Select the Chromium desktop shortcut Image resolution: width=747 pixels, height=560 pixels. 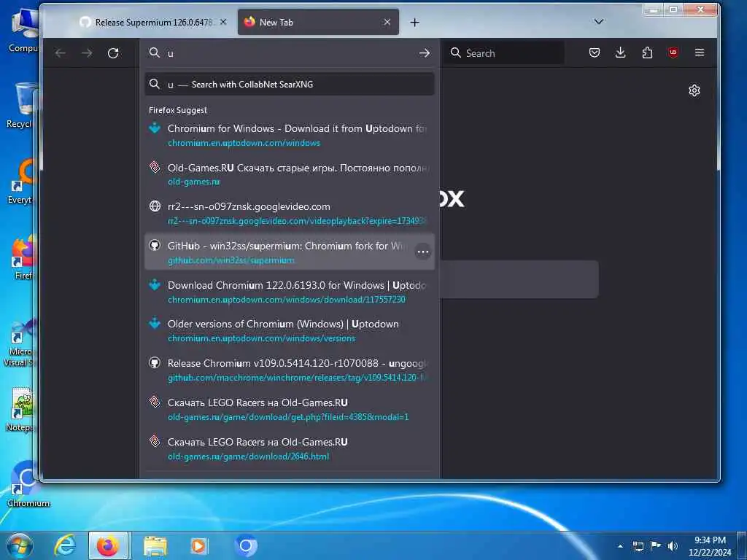point(27,484)
